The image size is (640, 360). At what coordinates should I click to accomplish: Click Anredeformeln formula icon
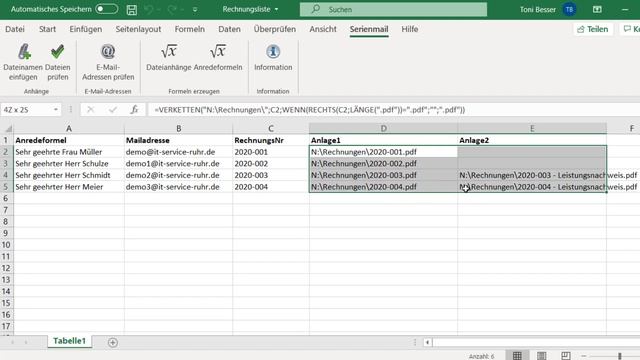[x=218, y=52]
